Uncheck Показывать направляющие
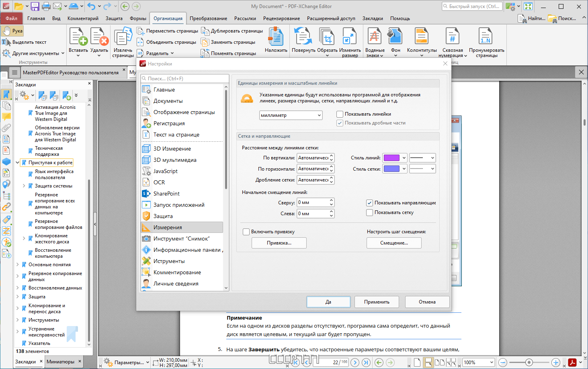Viewport: 588px width, 369px height. [x=369, y=203]
